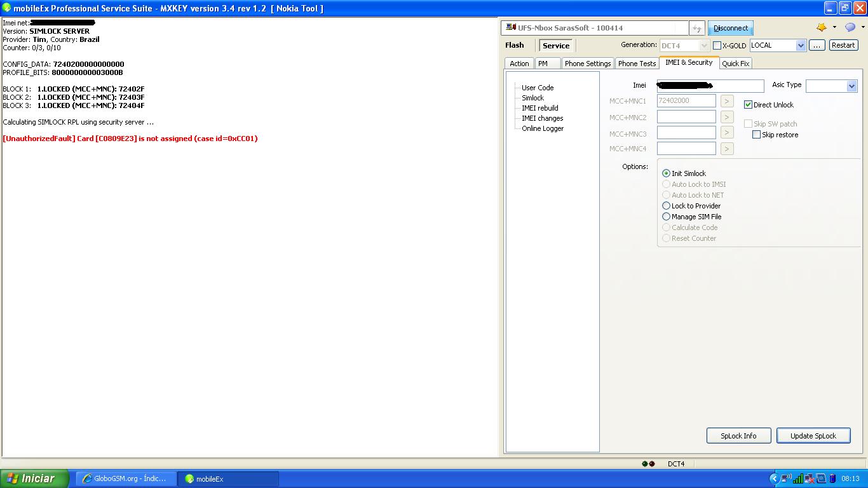868x488 pixels.
Task: Click the Imei input field
Action: (710, 86)
